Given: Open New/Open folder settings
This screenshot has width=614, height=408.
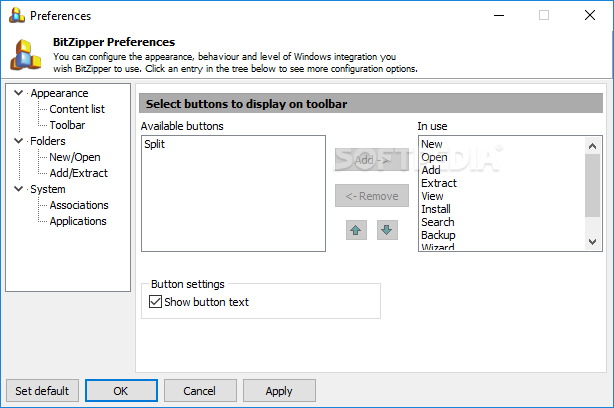Looking at the screenshot, I should [x=75, y=157].
